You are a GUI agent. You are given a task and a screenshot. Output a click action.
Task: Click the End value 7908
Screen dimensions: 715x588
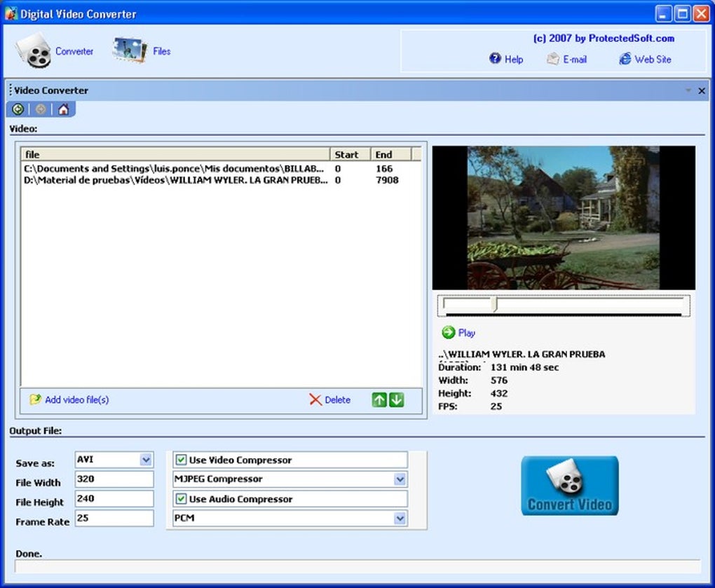pyautogui.click(x=387, y=180)
